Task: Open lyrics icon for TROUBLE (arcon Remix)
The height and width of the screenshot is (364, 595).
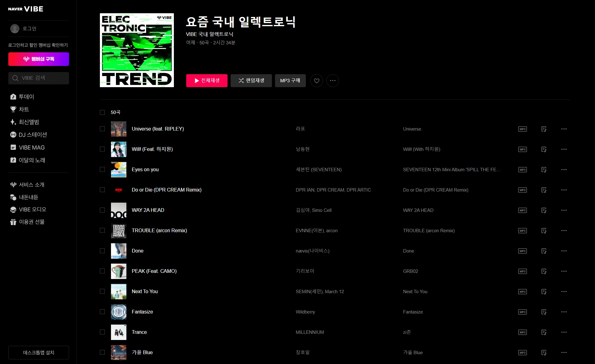Action: click(544, 231)
